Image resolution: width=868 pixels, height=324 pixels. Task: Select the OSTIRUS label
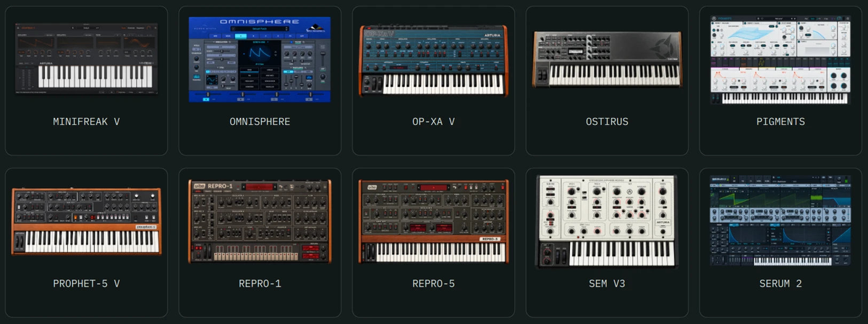pyautogui.click(x=607, y=121)
